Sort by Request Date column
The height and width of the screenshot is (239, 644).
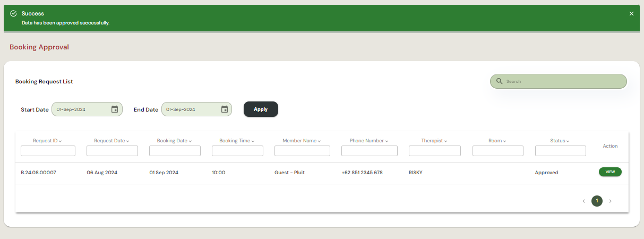tap(111, 141)
